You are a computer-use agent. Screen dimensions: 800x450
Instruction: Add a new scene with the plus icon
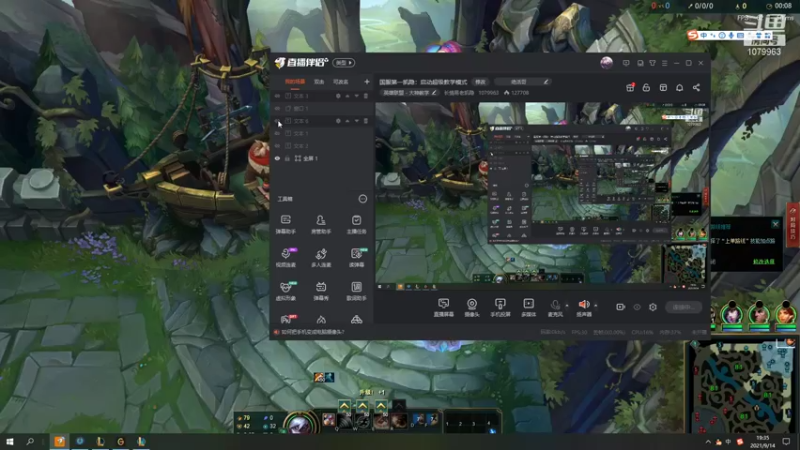pos(367,82)
